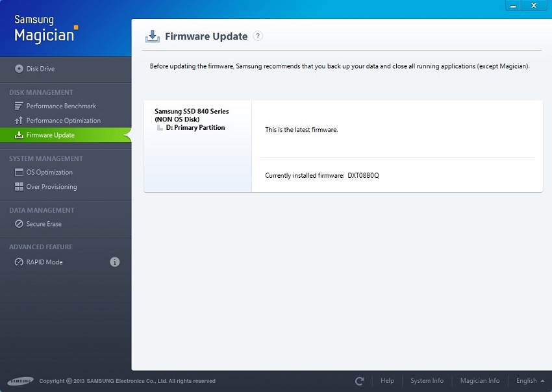This screenshot has height=392, width=552.
Task: Collapse the language selector chevron
Action: coord(541,381)
